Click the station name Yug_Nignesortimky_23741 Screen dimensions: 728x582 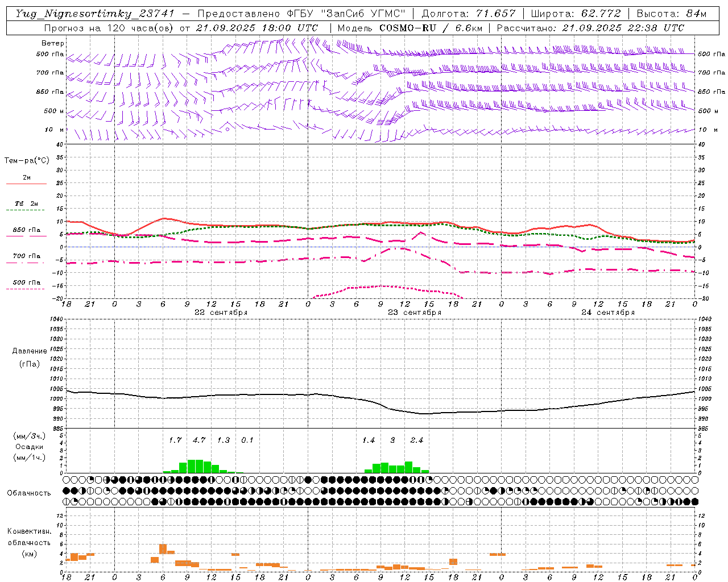click(94, 14)
